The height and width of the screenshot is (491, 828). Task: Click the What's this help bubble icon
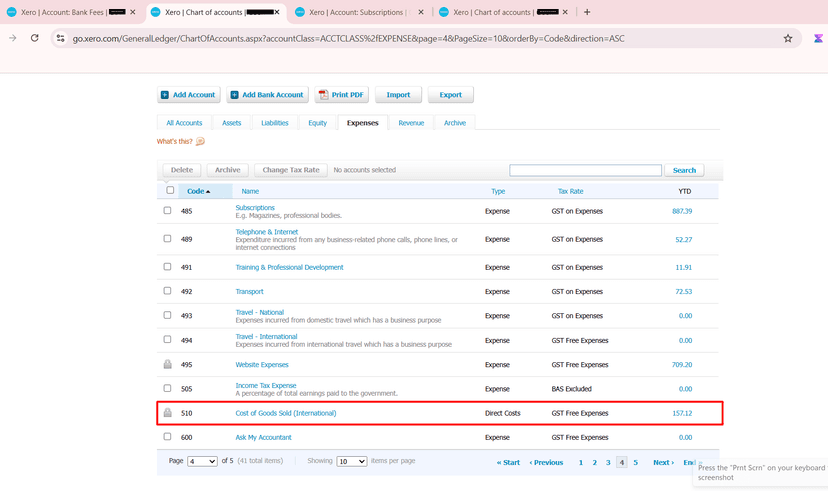coord(200,142)
